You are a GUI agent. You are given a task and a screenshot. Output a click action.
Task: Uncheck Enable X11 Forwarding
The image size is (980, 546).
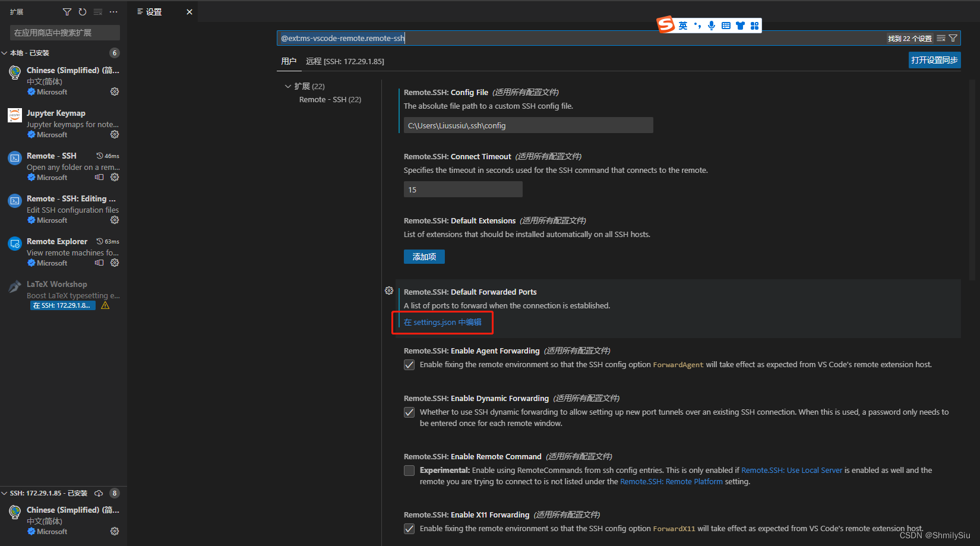tap(409, 528)
